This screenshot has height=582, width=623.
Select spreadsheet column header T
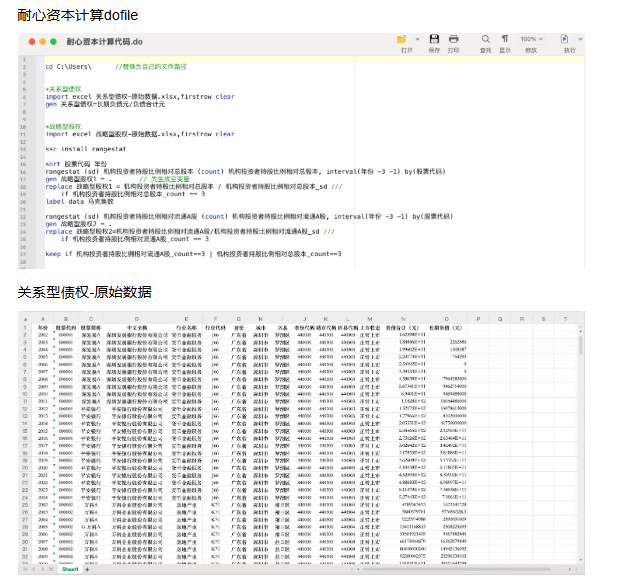565,319
